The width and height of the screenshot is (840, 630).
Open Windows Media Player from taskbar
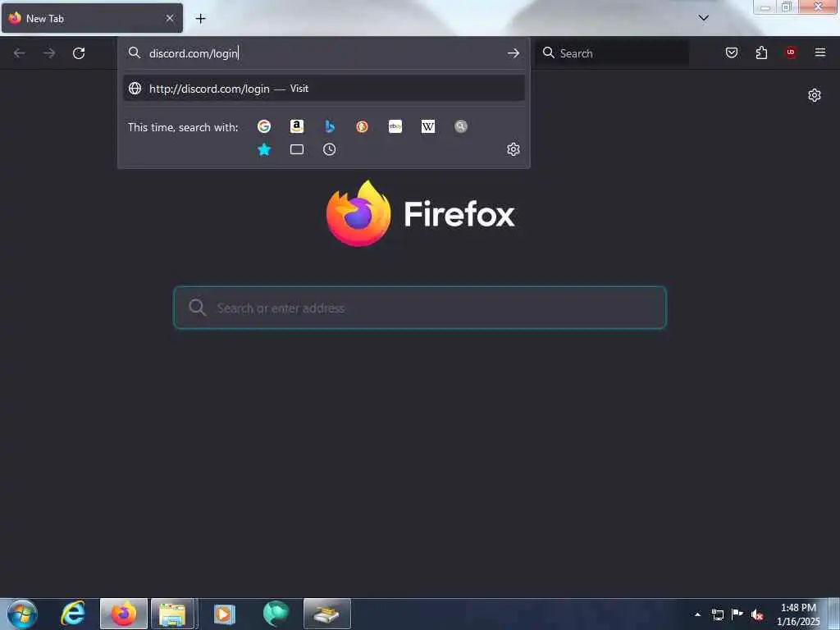[x=225, y=614]
